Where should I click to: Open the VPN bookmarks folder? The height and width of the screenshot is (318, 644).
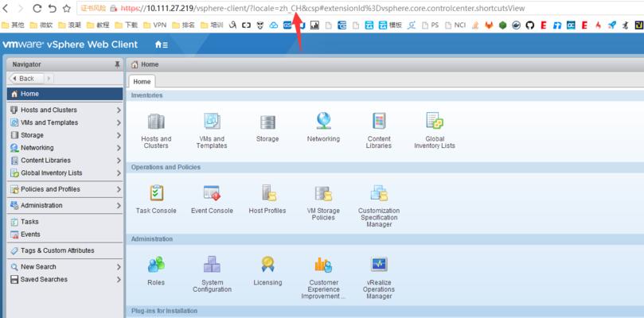coord(155,25)
